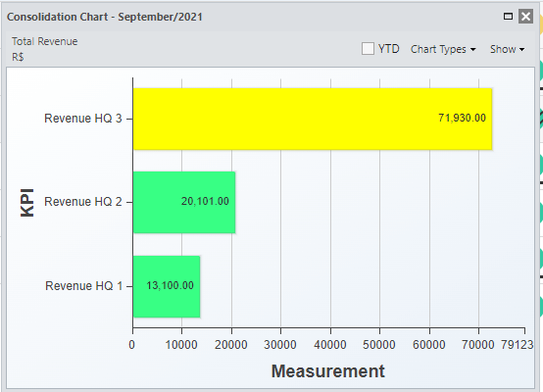Screen dimensions: 543x392
Task: Click the Chart Types dropdown arrow
Action: point(473,50)
